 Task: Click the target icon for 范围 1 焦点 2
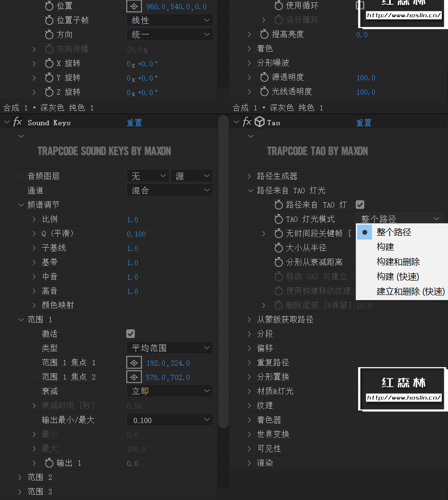[134, 377]
